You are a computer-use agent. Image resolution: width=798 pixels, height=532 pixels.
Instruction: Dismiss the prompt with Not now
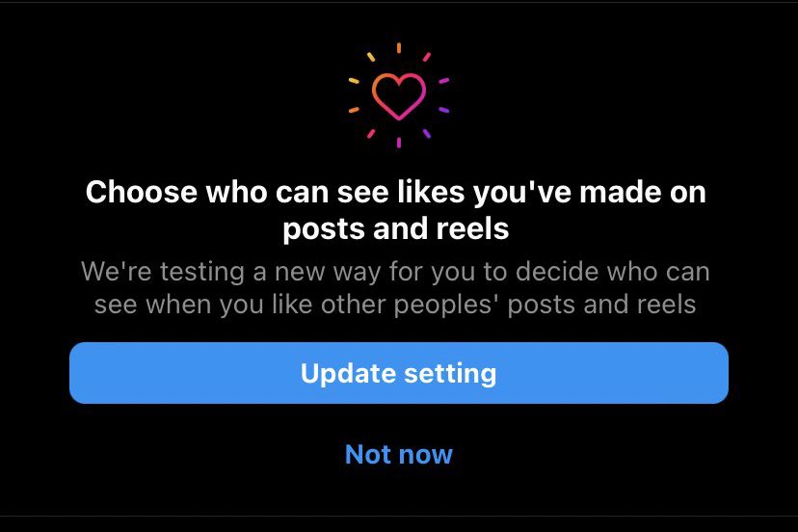[x=399, y=454]
